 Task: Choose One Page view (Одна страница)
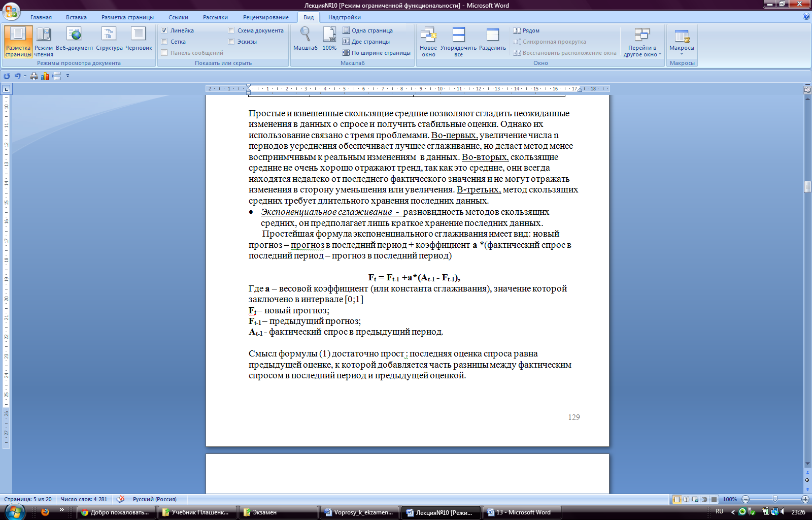(x=367, y=30)
